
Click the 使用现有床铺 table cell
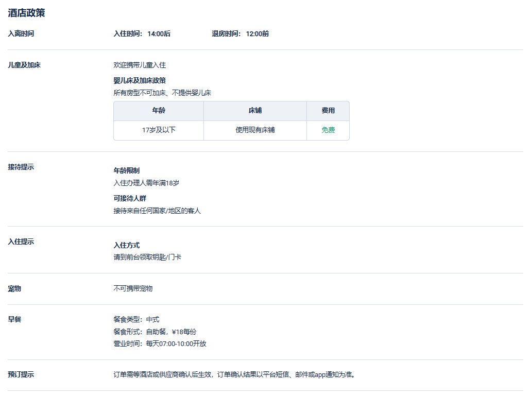tap(255, 130)
